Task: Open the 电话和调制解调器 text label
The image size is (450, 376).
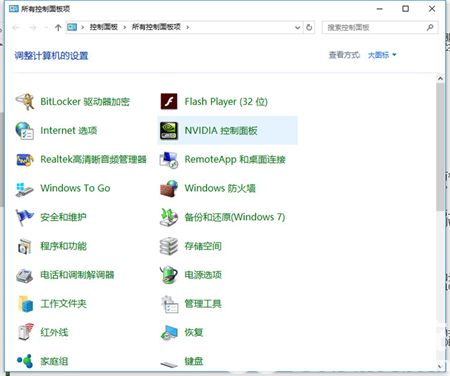Action: click(77, 275)
